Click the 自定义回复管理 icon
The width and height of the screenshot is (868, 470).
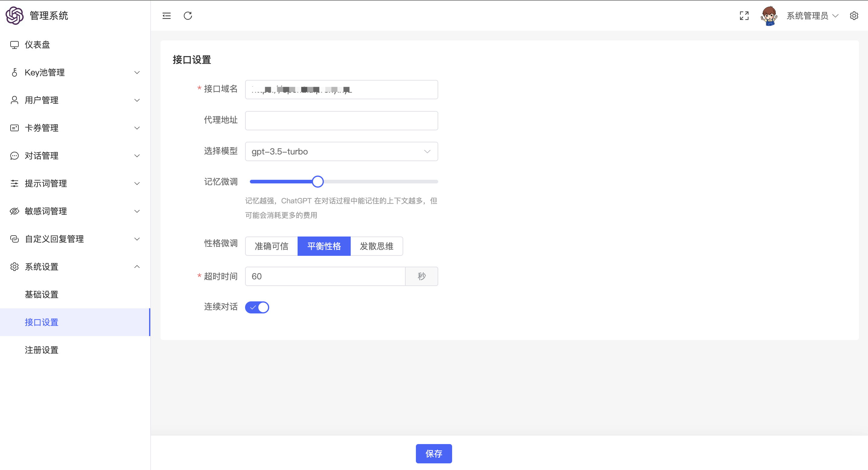pyautogui.click(x=14, y=239)
